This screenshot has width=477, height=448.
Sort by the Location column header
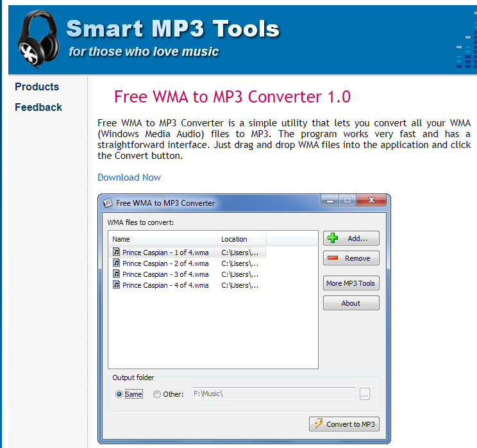point(242,239)
